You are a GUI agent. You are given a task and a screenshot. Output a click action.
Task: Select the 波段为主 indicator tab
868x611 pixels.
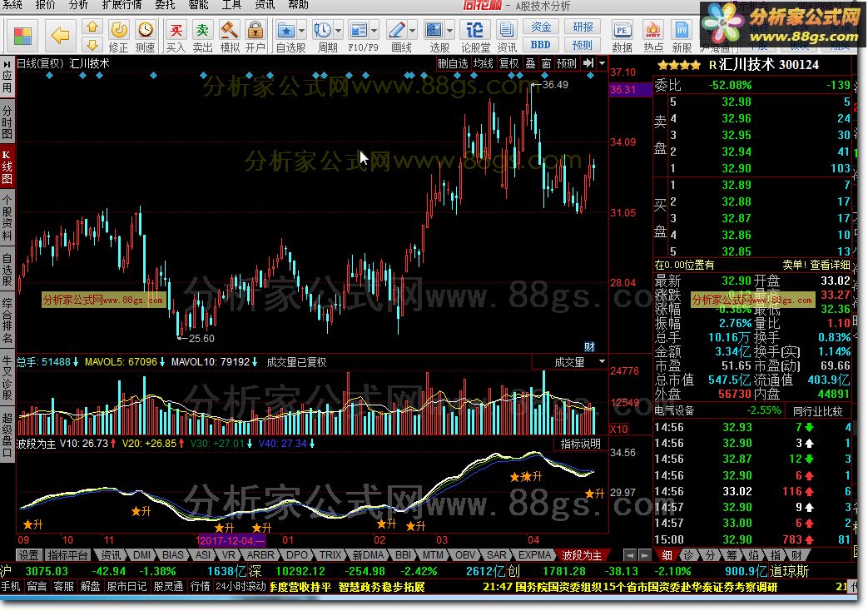582,555
